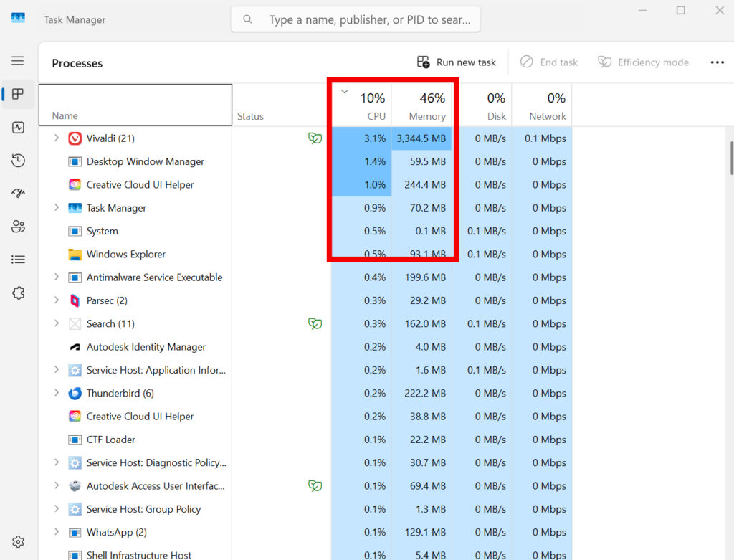Click the leaf beside Autodesk Access User Interface
This screenshot has width=734, height=560.
[x=315, y=485]
